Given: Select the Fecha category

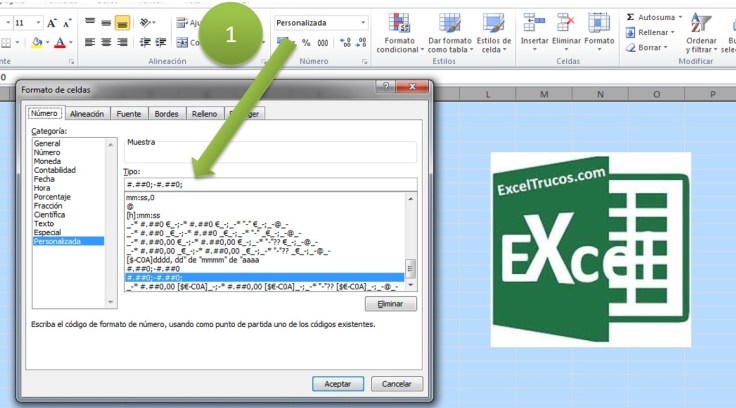Looking at the screenshot, I should point(44,179).
